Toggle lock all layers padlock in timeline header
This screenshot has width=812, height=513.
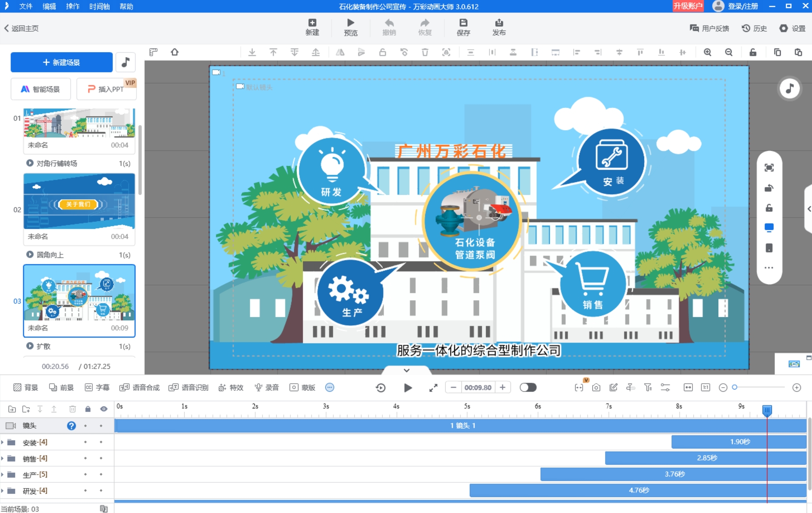88,409
